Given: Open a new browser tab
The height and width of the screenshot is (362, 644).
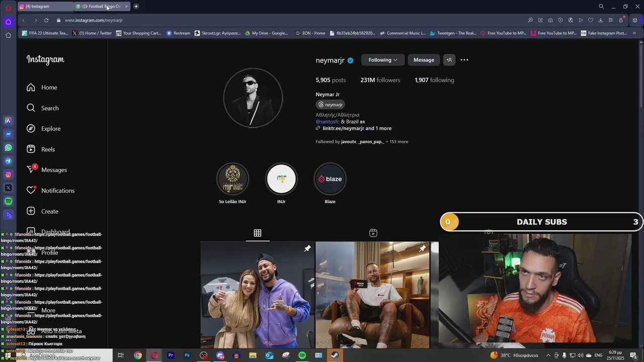Looking at the screenshot, I should tap(136, 7).
